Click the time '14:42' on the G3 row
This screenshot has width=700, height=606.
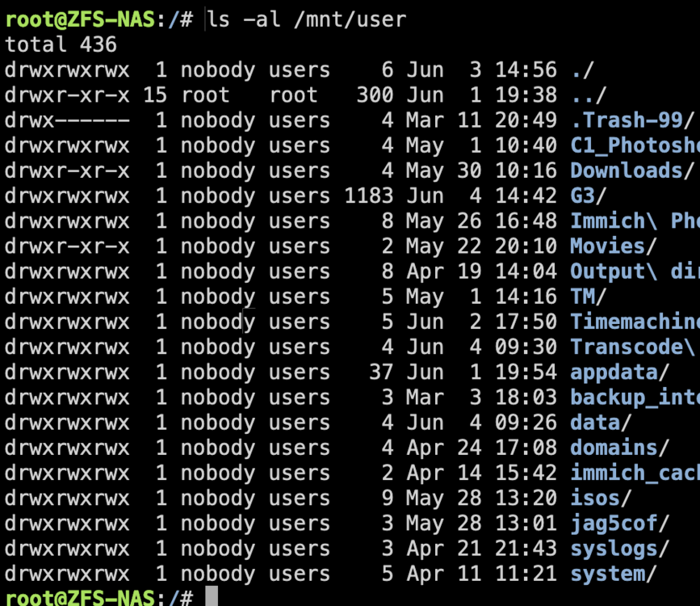[526, 196]
